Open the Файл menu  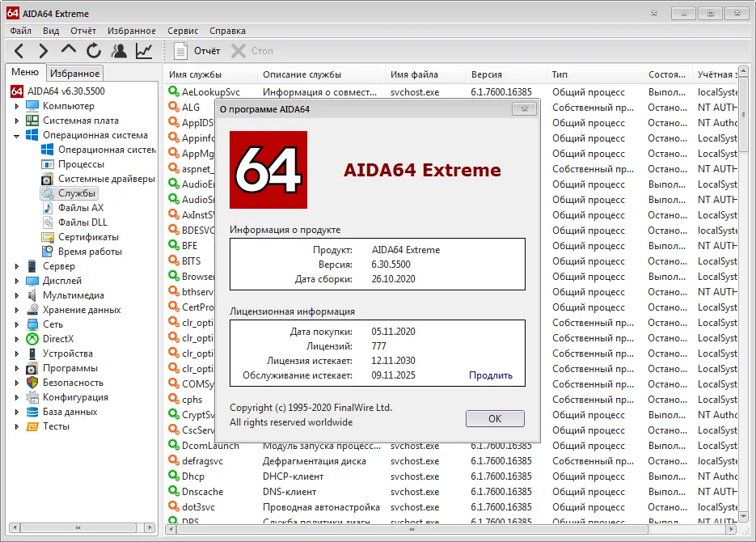click(x=21, y=31)
